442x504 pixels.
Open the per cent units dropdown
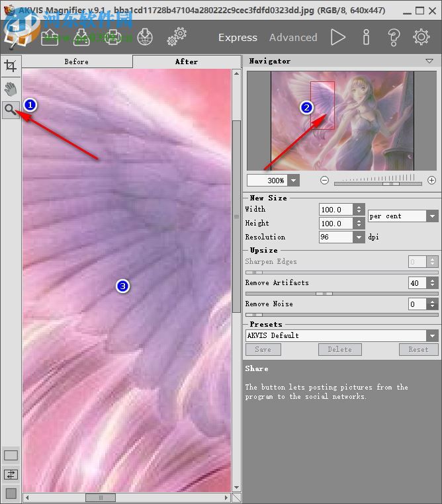pos(403,216)
